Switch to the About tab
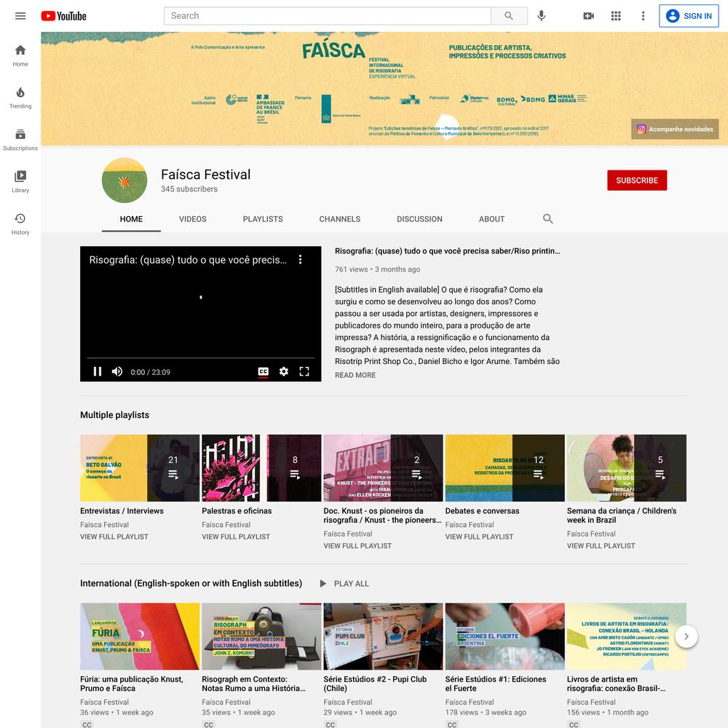The width and height of the screenshot is (728, 728). click(x=491, y=219)
